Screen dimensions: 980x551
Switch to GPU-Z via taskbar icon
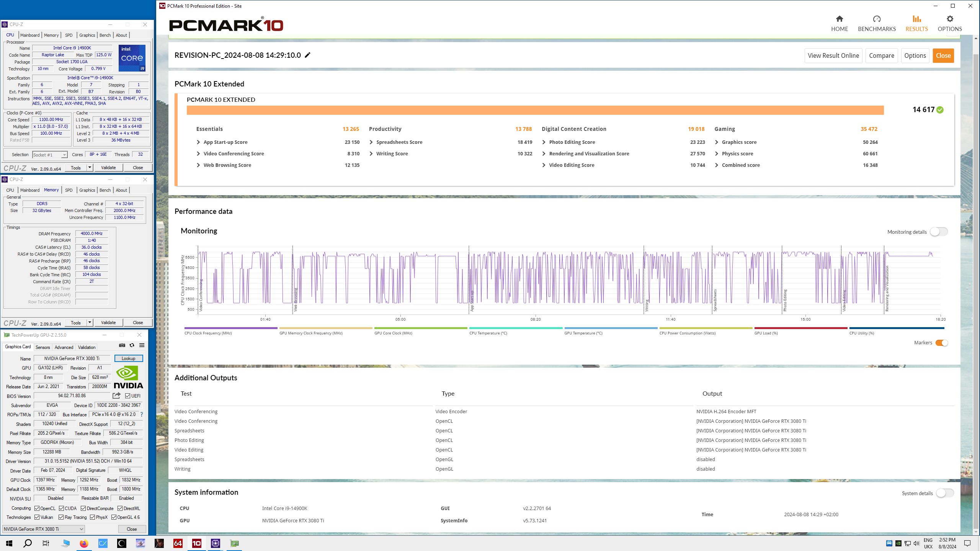(234, 543)
